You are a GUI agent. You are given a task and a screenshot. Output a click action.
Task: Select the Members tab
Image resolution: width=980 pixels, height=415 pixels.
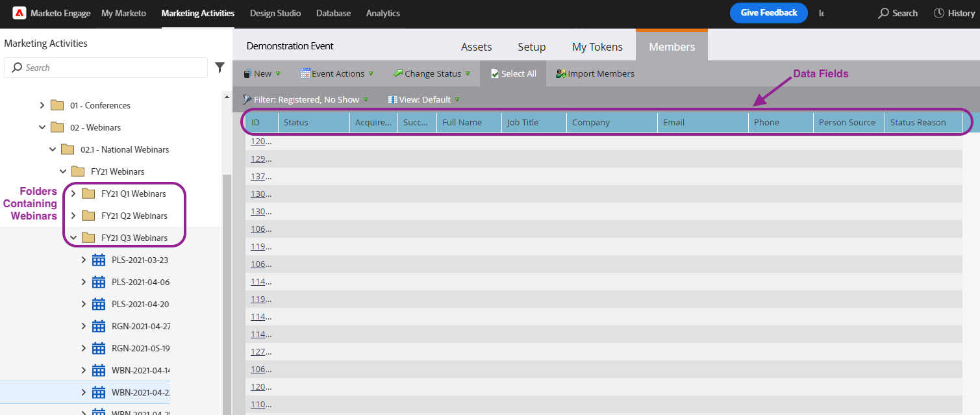click(x=672, y=46)
